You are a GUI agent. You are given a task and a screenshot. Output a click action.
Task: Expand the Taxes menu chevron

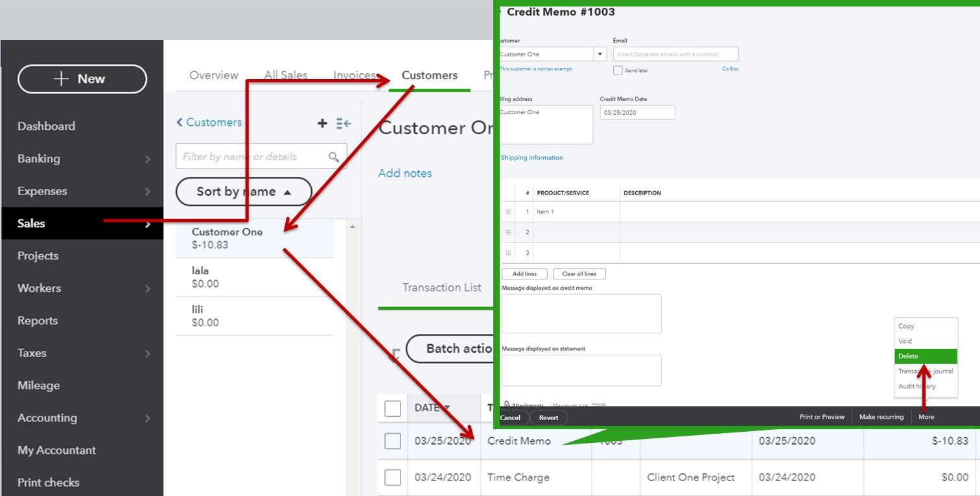pos(148,353)
